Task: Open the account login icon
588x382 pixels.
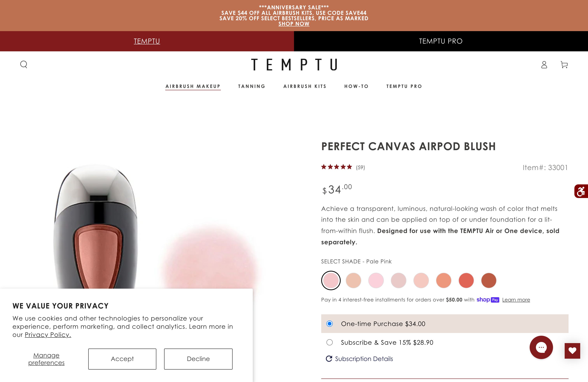Action: point(544,65)
